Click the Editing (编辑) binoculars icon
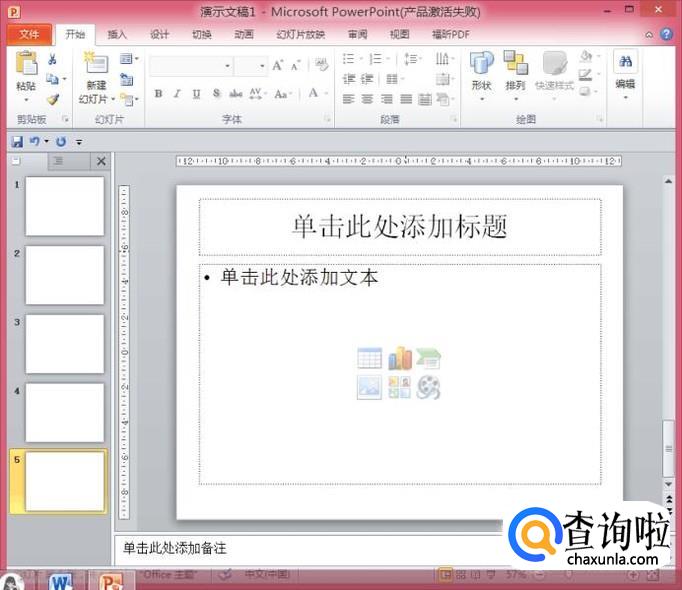682x590 pixels. [625, 63]
